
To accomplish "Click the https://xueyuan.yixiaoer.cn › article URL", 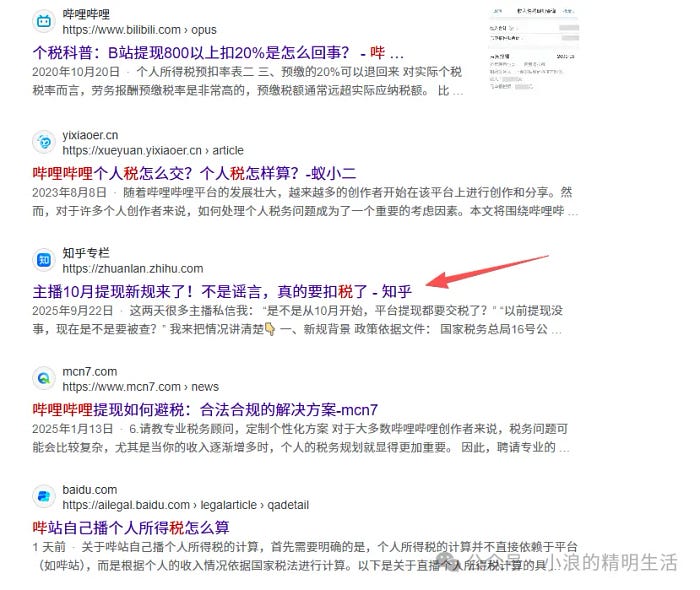I will coord(153,150).
